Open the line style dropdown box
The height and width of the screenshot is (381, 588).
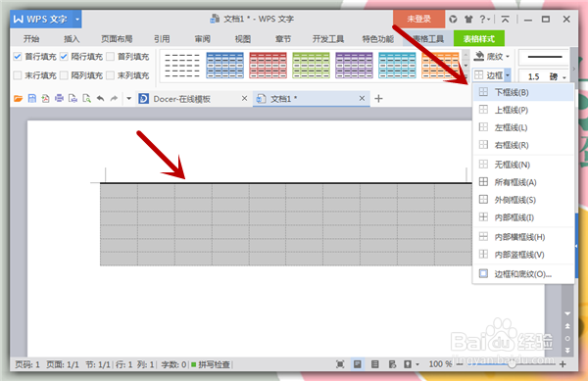[x=544, y=57]
